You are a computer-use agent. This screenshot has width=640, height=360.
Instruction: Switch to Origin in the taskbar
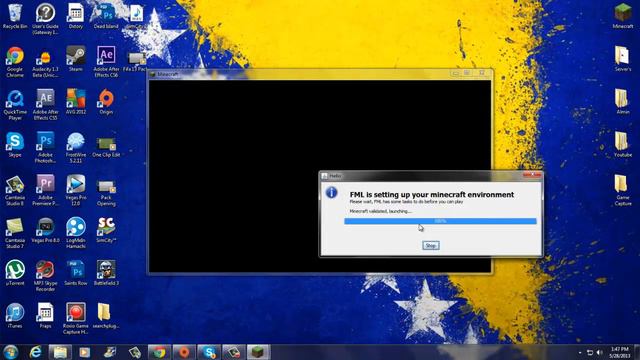[184, 352]
